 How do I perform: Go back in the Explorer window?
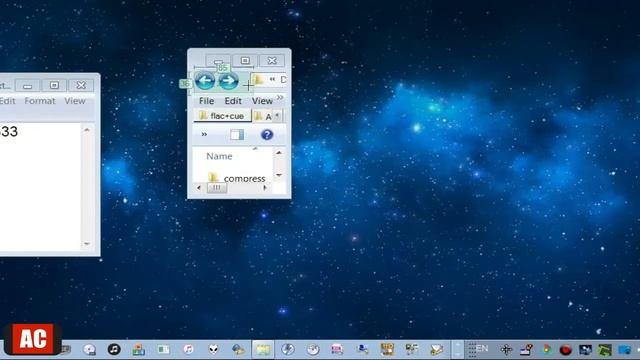coord(204,81)
